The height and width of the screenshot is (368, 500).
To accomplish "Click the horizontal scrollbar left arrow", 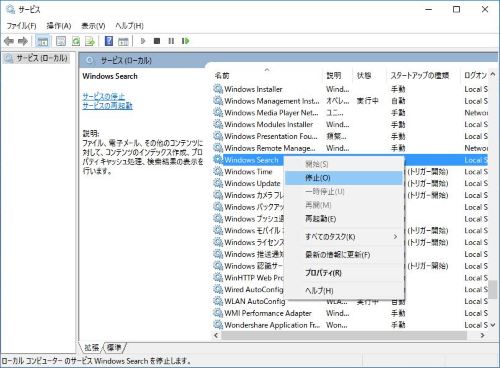I will 216,335.
